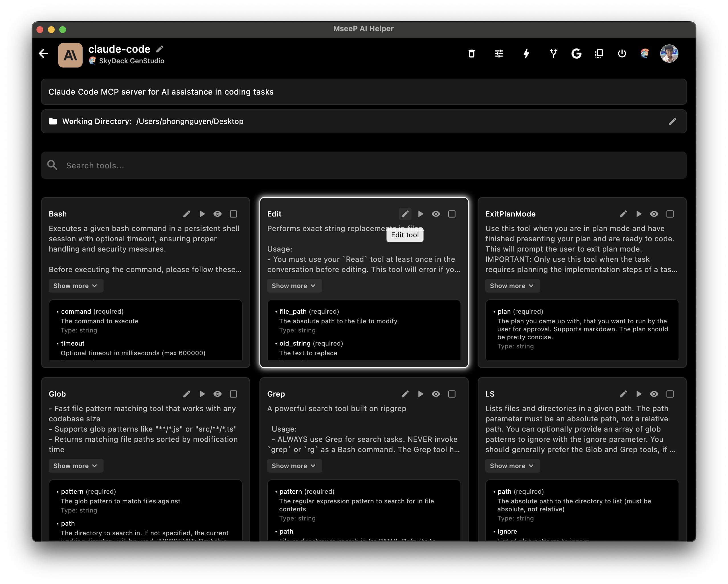Toggle visibility eye on Glob tool
The height and width of the screenshot is (584, 728).
pyautogui.click(x=217, y=394)
